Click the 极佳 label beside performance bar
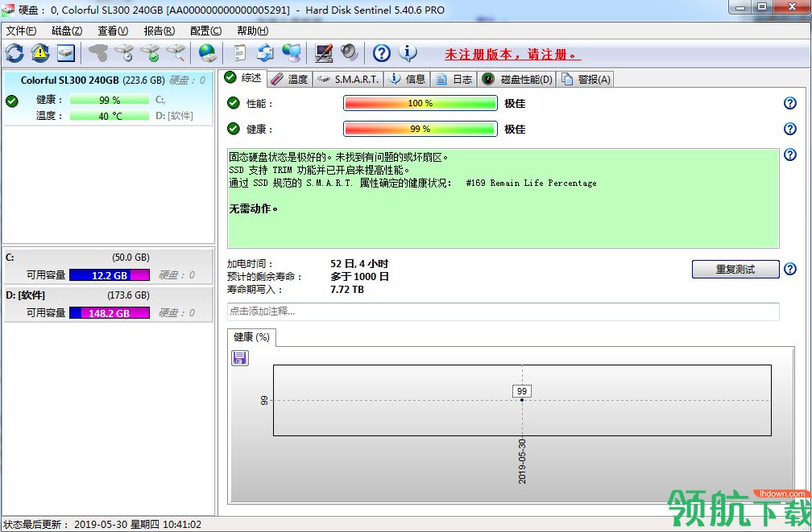The image size is (812, 532). pos(515,104)
